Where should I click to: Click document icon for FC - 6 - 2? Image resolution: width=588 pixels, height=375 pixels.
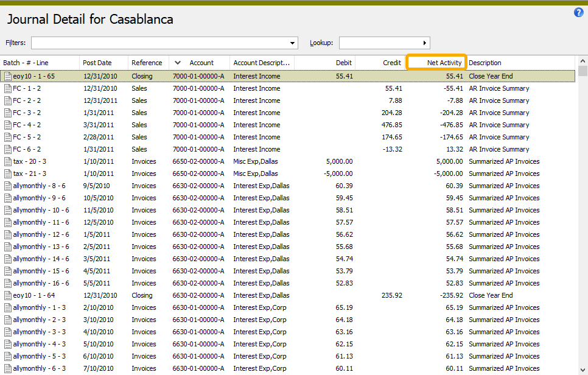pyautogui.click(x=8, y=150)
